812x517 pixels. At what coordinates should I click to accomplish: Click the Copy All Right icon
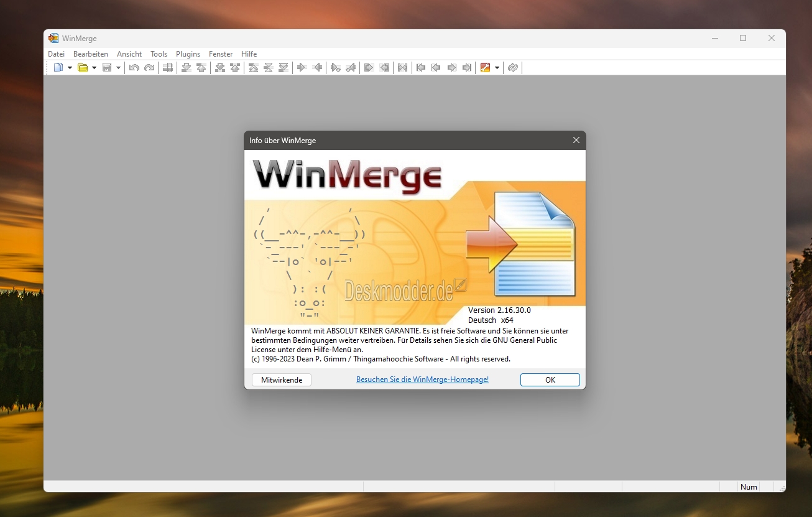[x=369, y=67]
